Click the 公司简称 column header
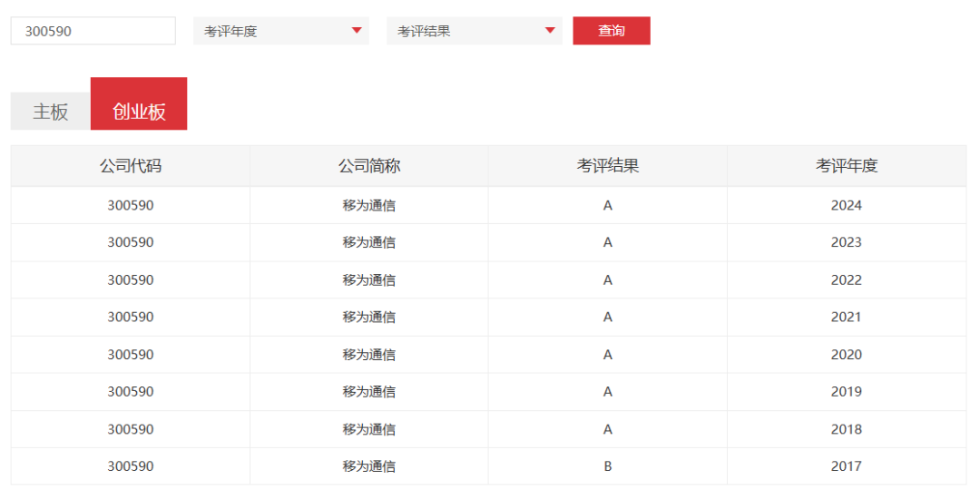Screen dimensions: 980x499 (x=369, y=165)
